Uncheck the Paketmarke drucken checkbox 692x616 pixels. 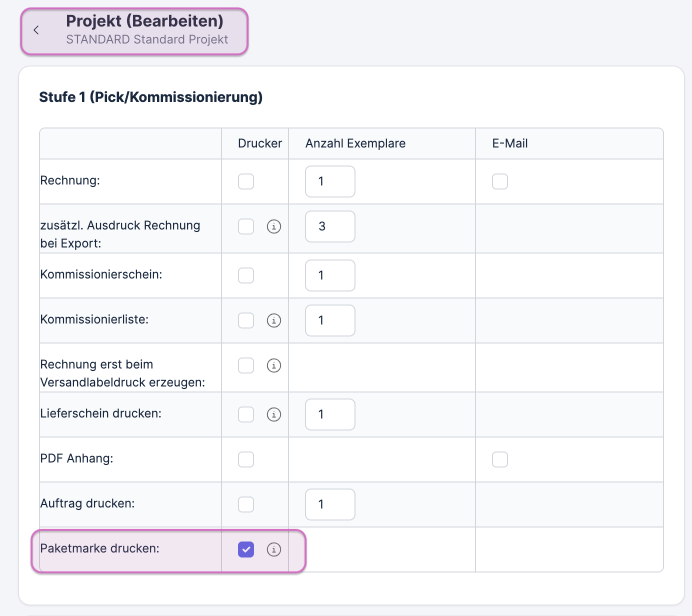tap(246, 549)
